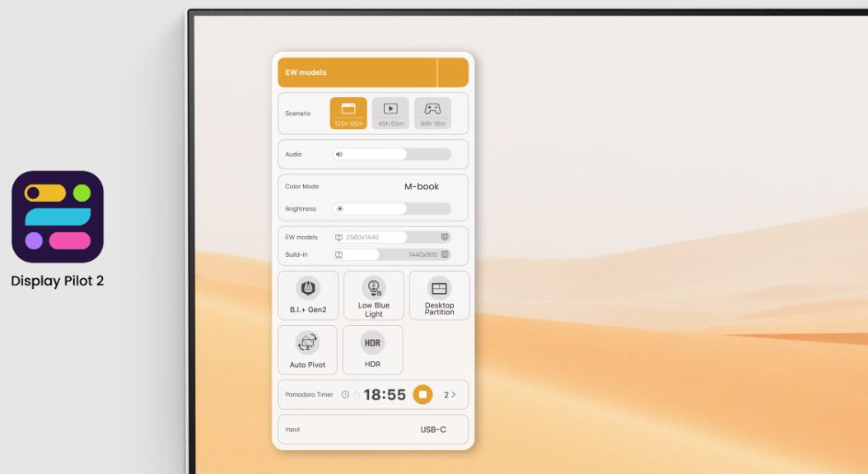
Task: Click text icon on Build-in row
Action: [x=338, y=254]
